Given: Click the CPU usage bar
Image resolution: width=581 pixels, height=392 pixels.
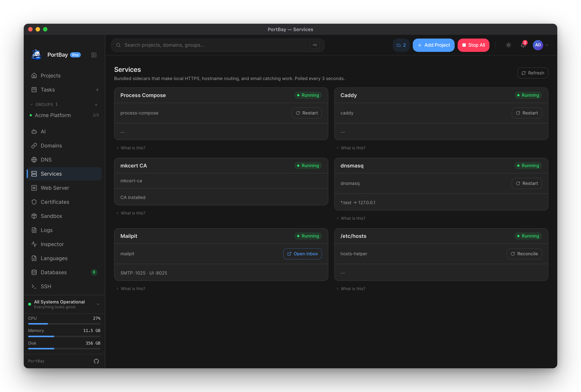Looking at the screenshot, I should tap(64, 324).
